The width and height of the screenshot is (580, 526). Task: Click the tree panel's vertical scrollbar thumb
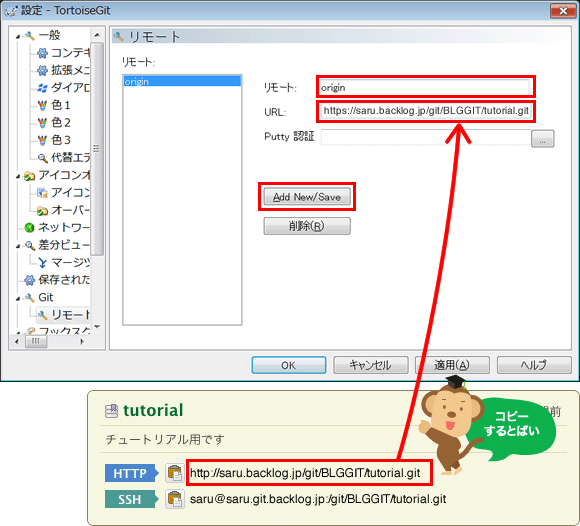[x=97, y=149]
